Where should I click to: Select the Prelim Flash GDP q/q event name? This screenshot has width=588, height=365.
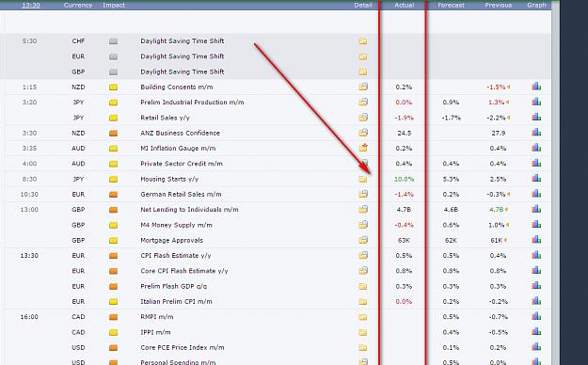pos(174,286)
